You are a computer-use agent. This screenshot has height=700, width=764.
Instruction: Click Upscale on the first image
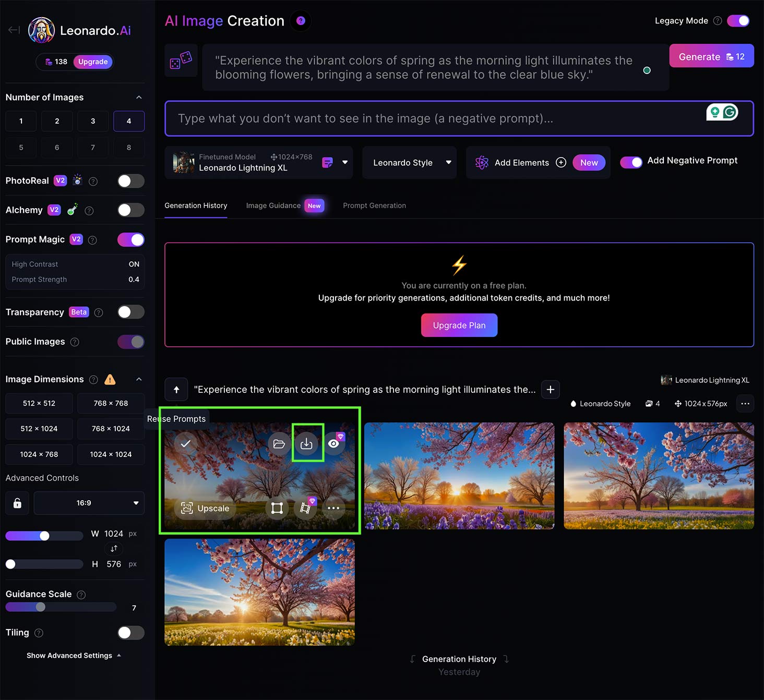point(205,508)
